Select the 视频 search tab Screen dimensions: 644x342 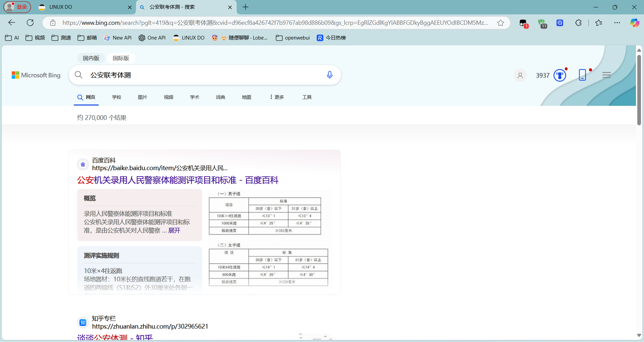[x=168, y=97]
